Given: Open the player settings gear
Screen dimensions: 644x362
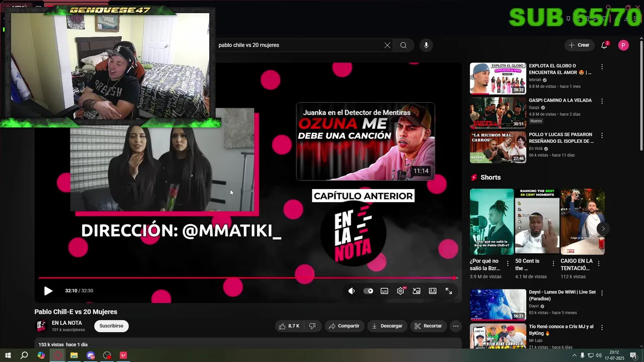Looking at the screenshot, I should click(x=400, y=291).
